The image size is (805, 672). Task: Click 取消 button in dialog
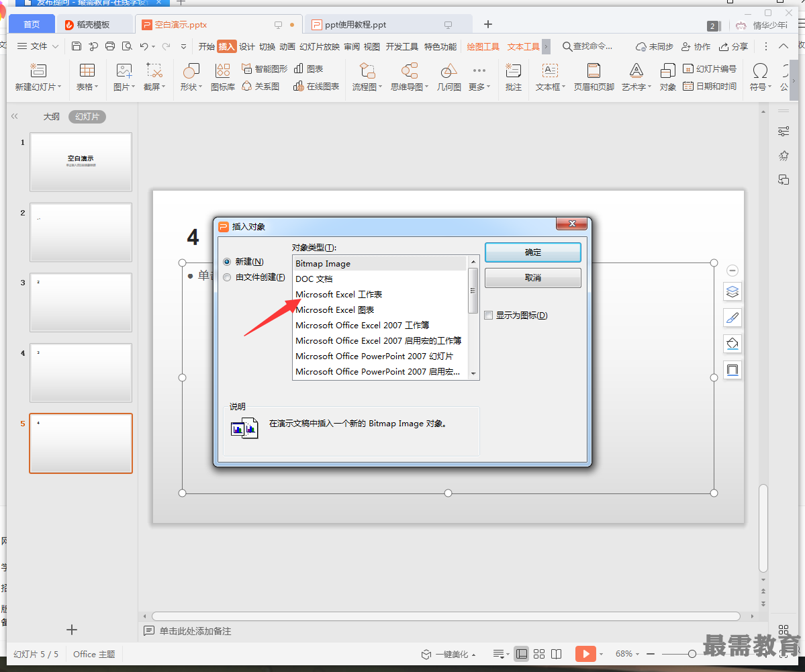point(533,278)
